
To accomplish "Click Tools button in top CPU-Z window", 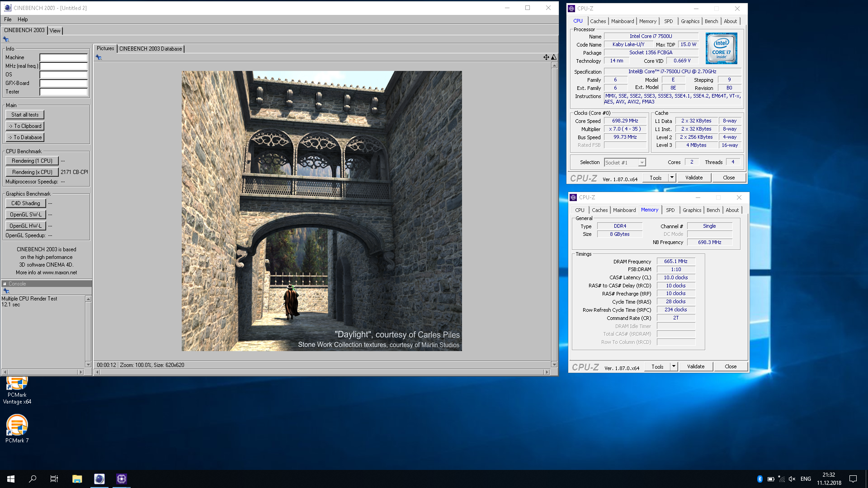I will pyautogui.click(x=656, y=178).
